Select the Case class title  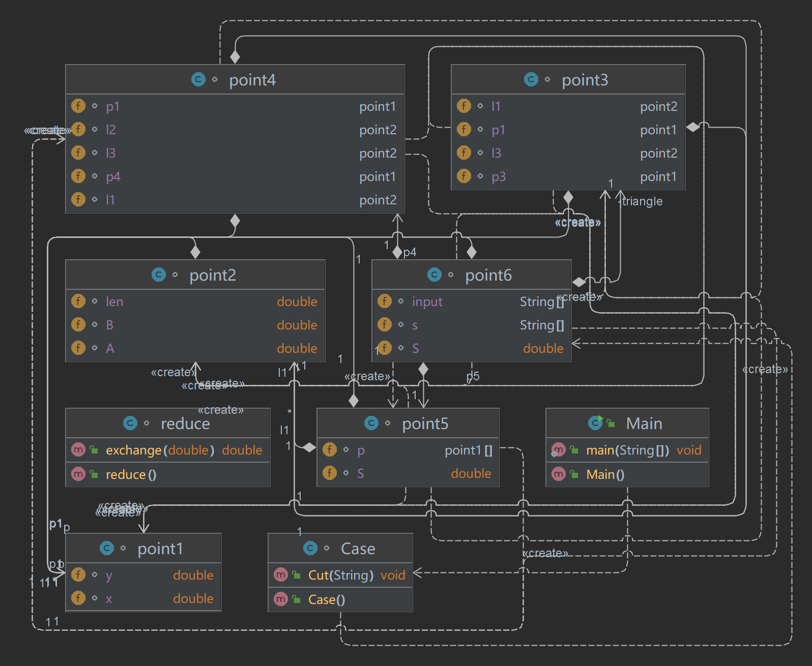358,549
